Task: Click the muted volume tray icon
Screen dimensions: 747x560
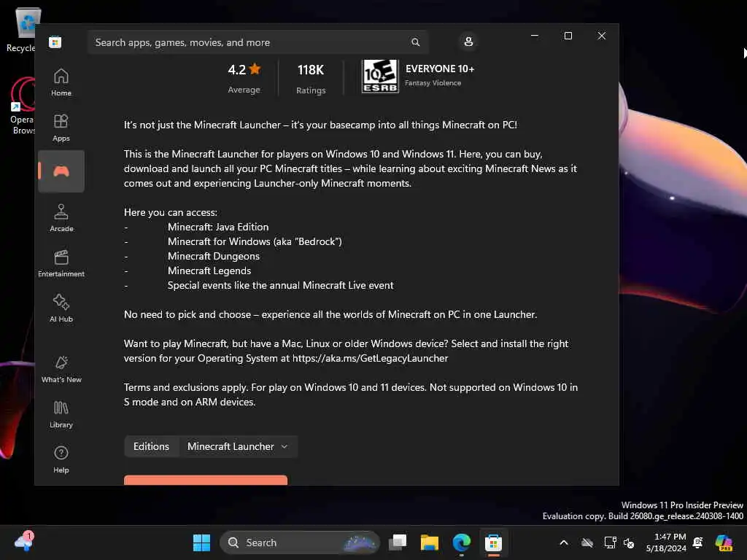Action: pos(629,543)
